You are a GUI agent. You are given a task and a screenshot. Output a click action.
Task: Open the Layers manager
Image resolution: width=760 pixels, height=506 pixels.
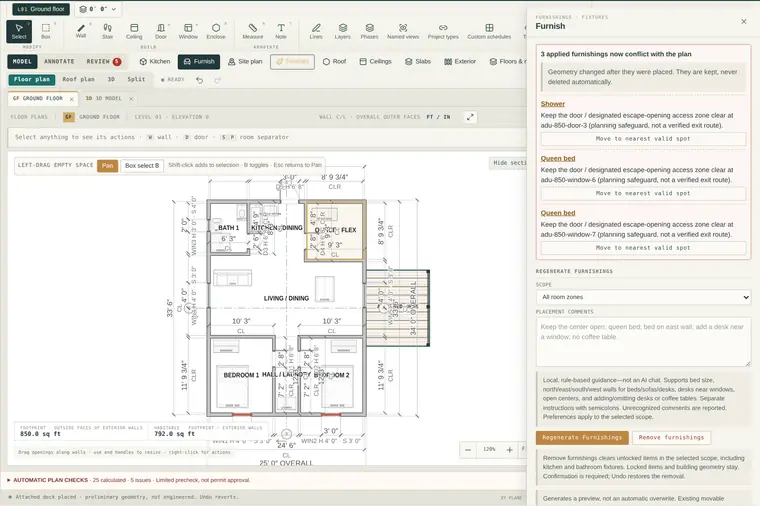click(343, 31)
